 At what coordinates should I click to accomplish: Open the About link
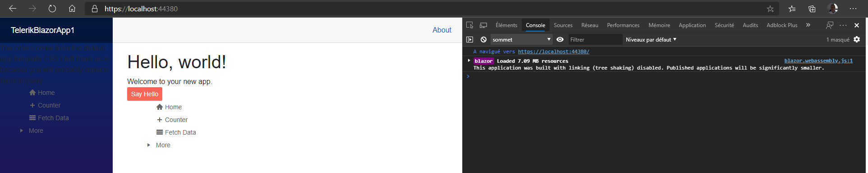441,30
